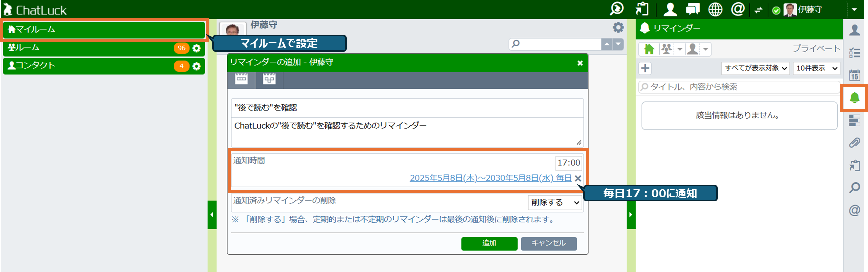Collapse the left panel arrow handle

tap(212, 215)
